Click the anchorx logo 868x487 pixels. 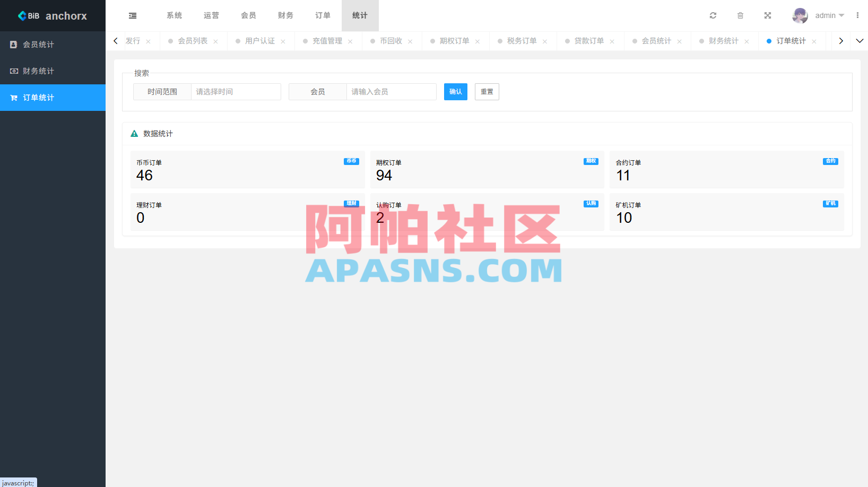[x=53, y=16]
